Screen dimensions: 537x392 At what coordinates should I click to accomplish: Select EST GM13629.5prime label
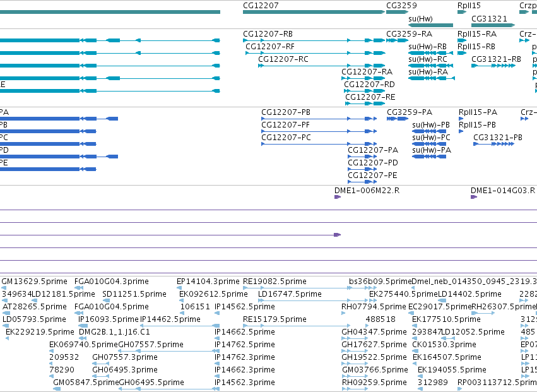[x=34, y=282]
